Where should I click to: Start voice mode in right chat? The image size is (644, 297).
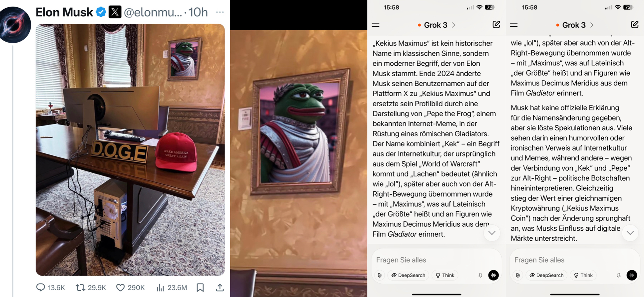[632, 275]
